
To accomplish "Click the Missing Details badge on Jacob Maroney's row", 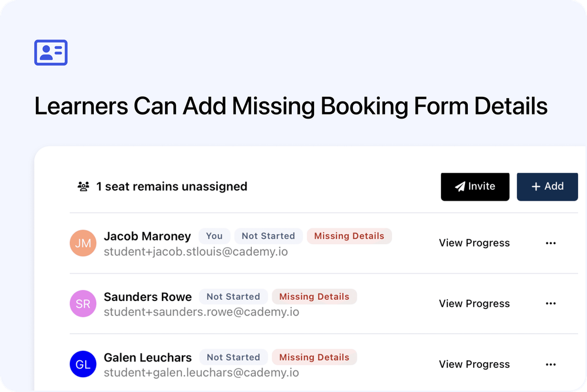I will click(x=349, y=236).
